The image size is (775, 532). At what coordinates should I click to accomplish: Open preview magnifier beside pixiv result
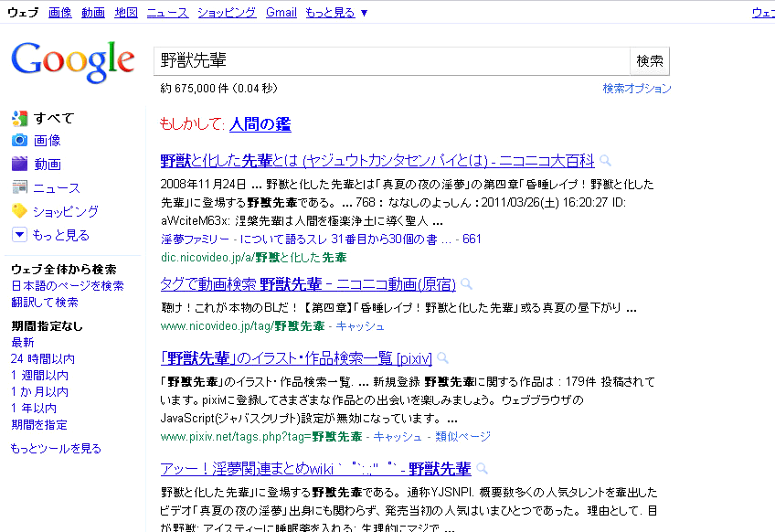pos(442,358)
